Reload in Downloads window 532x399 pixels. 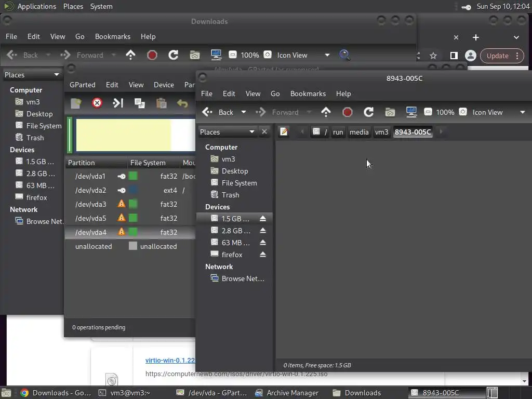point(174,55)
